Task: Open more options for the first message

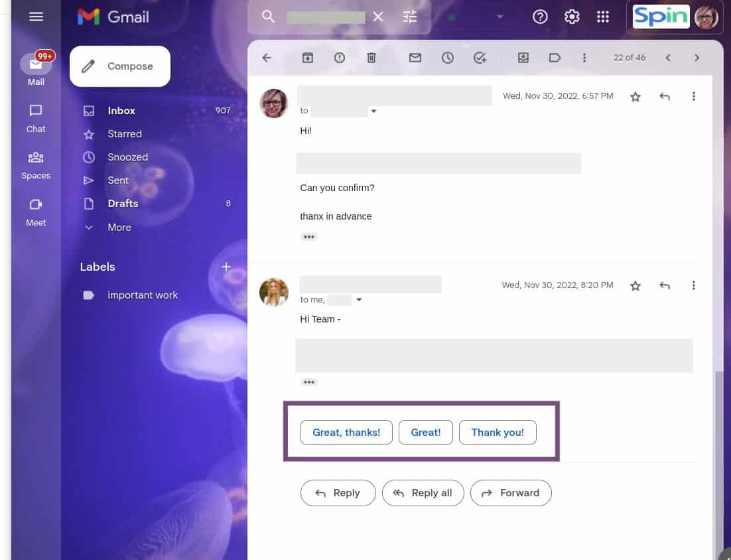Action: point(693,96)
